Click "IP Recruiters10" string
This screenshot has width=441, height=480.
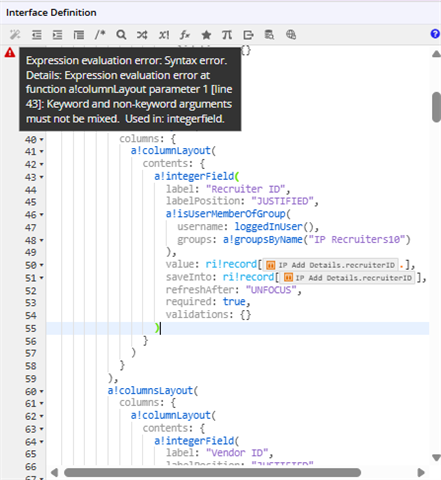[357, 239]
